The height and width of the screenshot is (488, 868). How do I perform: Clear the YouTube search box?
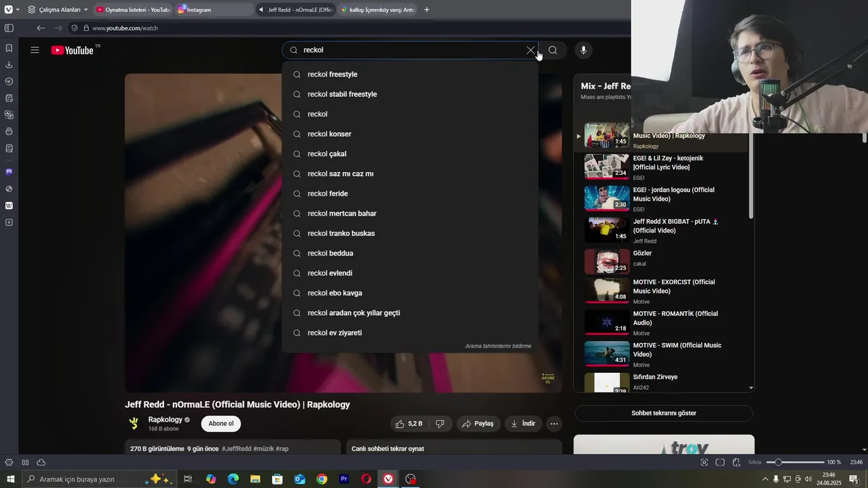pyautogui.click(x=530, y=50)
